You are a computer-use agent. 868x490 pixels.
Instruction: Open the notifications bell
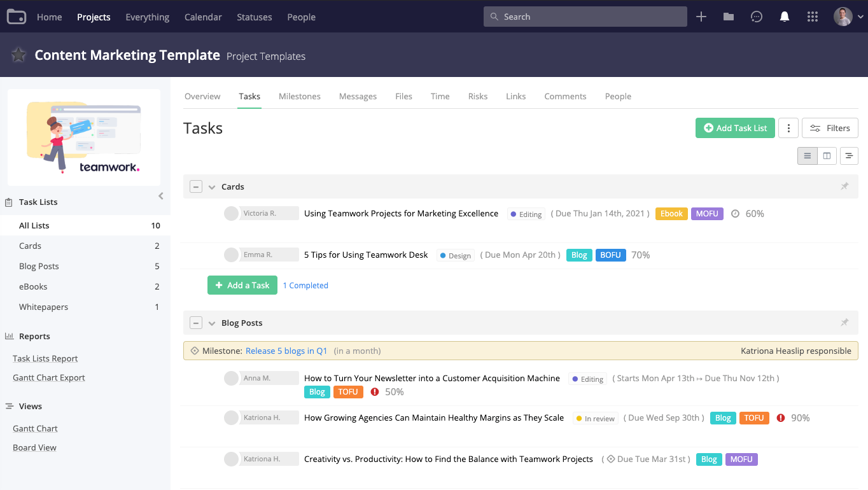point(785,17)
